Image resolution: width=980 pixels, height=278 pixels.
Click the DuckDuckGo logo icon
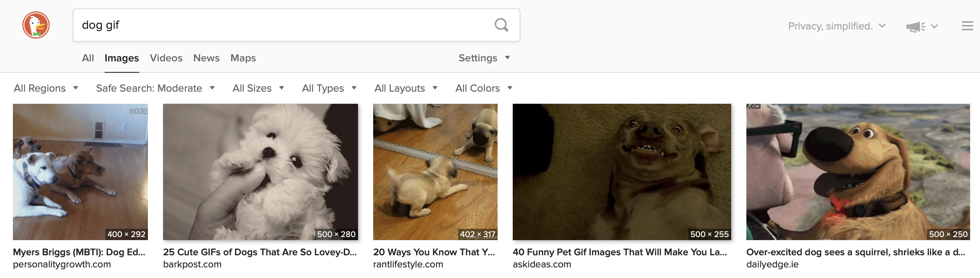coord(36,25)
